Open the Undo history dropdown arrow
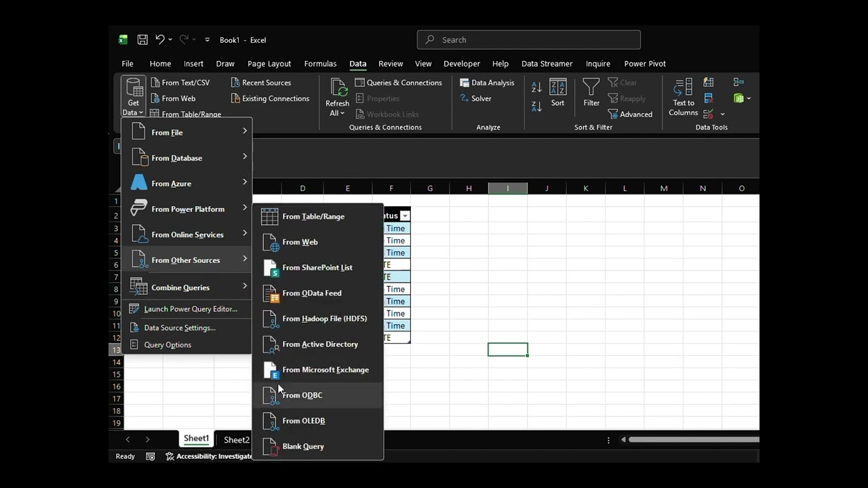 (x=170, y=40)
